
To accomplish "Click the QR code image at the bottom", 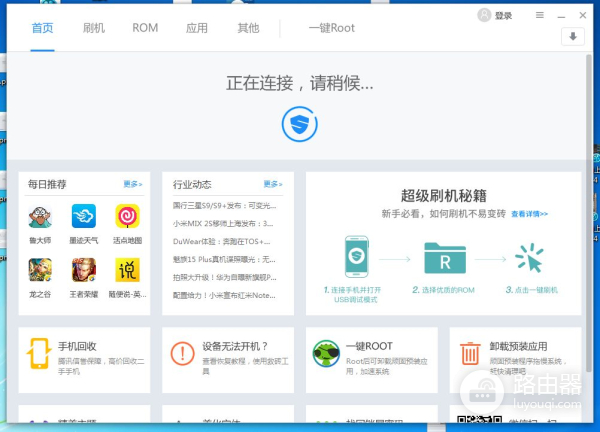I will 479,419.
